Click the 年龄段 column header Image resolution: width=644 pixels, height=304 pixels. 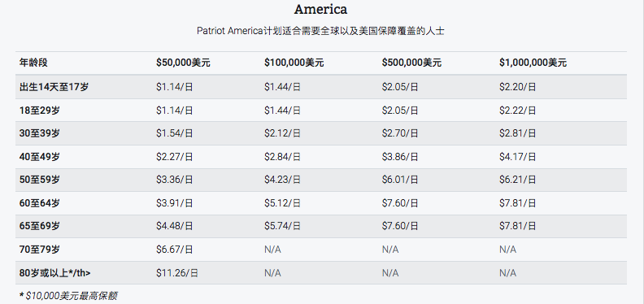[33, 63]
